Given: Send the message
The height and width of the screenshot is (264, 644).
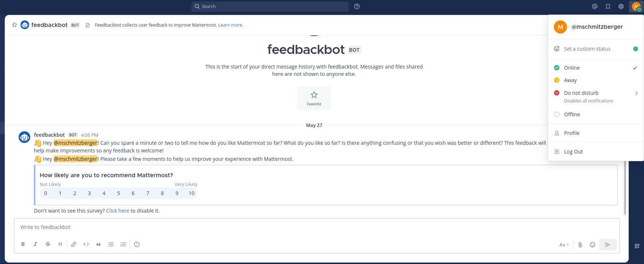Looking at the screenshot, I should point(608,245).
